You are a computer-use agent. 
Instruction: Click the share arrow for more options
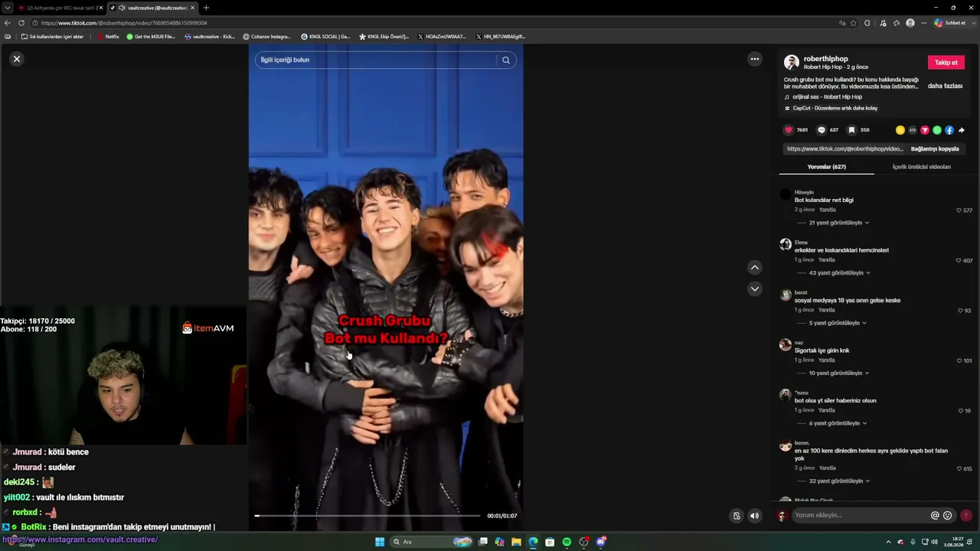click(962, 130)
